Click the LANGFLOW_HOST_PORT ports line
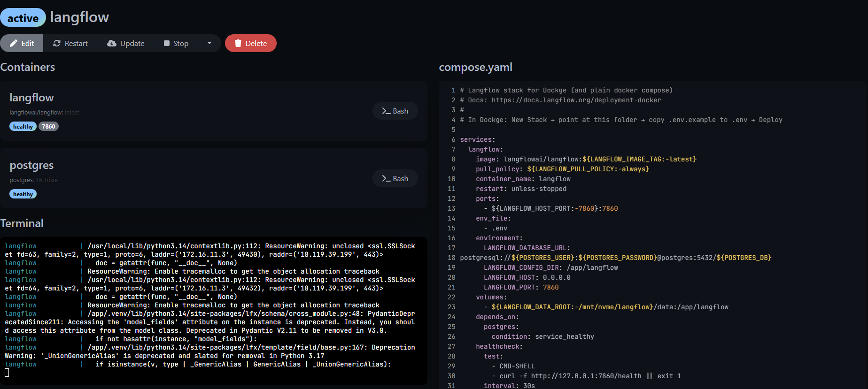Image resolution: width=868 pixels, height=389 pixels. (x=550, y=208)
